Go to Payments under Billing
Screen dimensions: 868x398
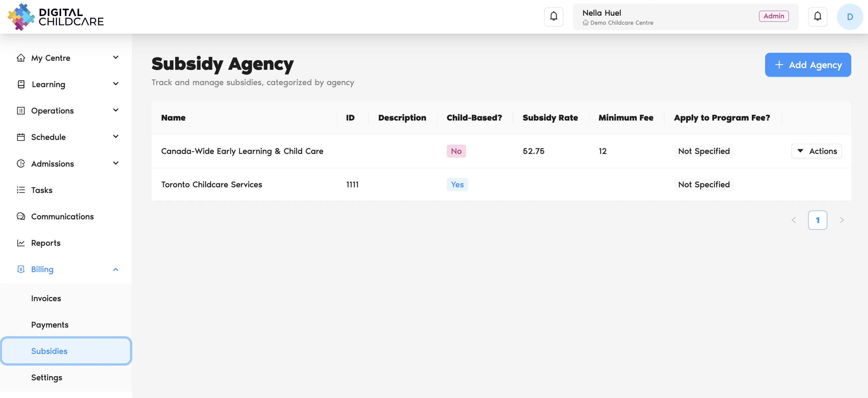pos(50,325)
